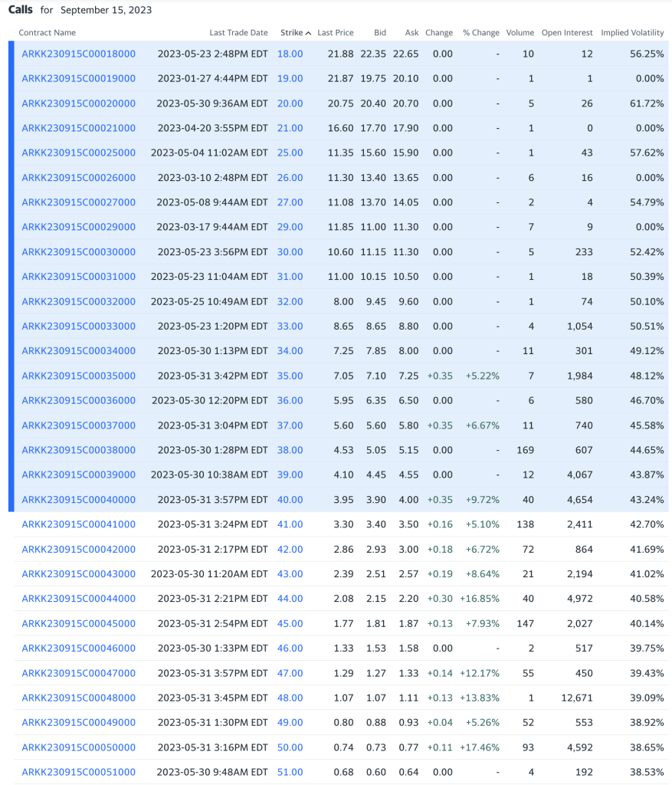Open contract ARKK230915C00020000
The height and width of the screenshot is (785, 672).
79,103
